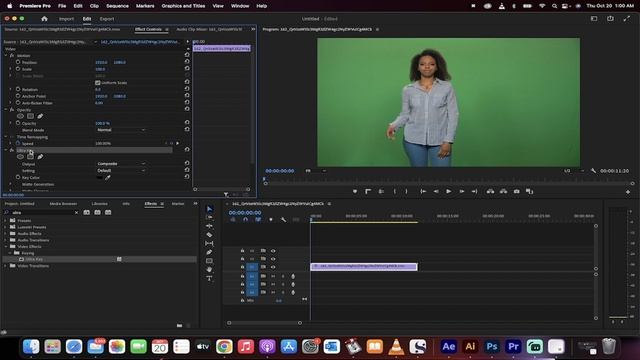This screenshot has height=360, width=640.
Task: Step Forward one frame
Action: click(x=462, y=191)
